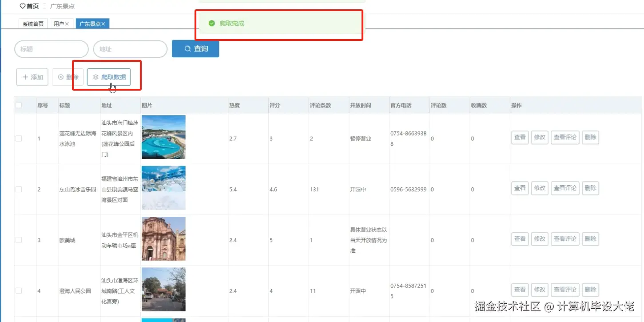Open the 澄海人民公园 thumbnail image
Image resolution: width=644 pixels, height=322 pixels.
[163, 289]
